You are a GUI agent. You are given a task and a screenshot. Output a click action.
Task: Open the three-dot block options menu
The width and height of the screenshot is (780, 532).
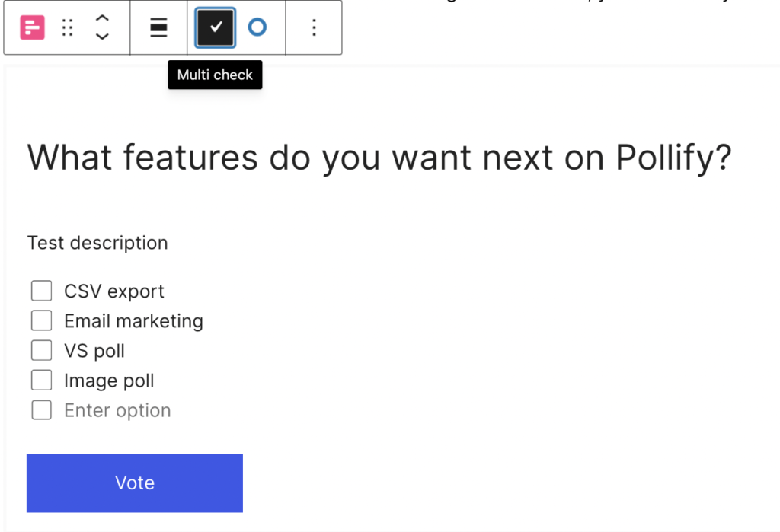click(x=314, y=27)
